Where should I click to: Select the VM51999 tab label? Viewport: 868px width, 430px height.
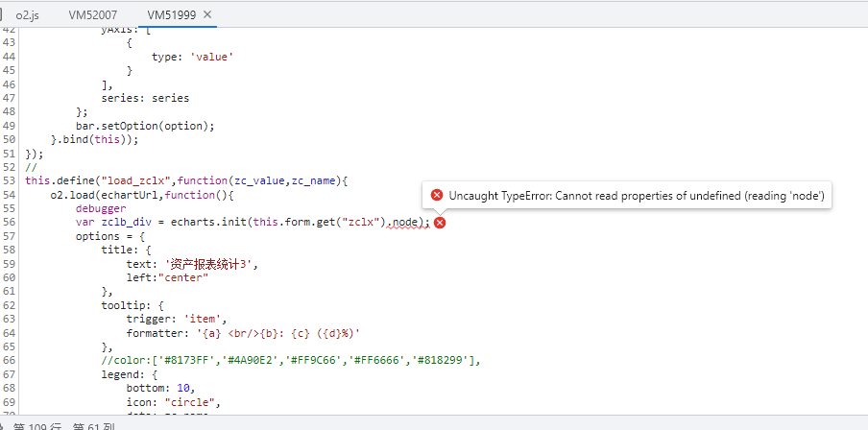[171, 15]
